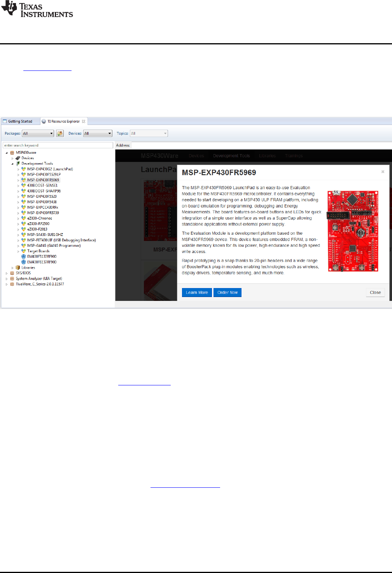Click the search keyword input field
392x573 pixels.
(58, 145)
